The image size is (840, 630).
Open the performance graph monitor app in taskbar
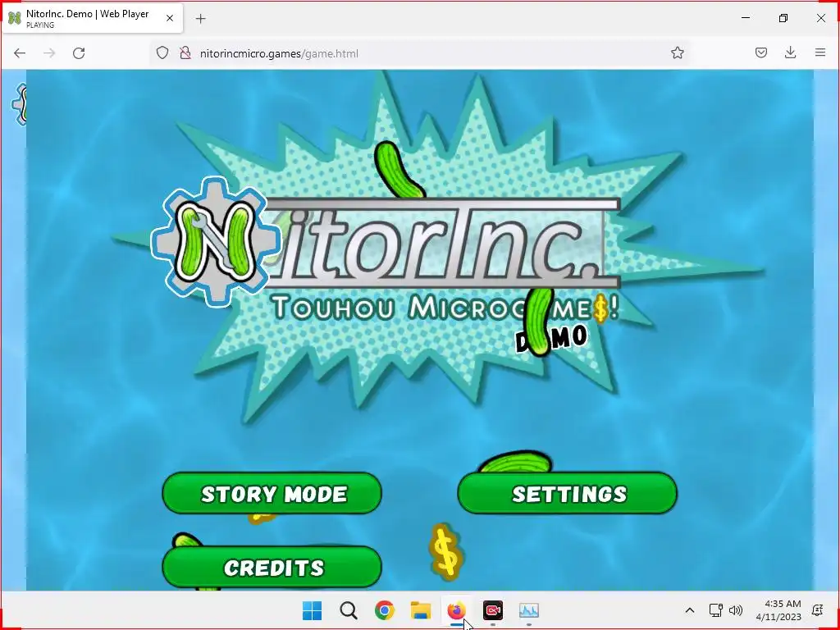tap(529, 610)
